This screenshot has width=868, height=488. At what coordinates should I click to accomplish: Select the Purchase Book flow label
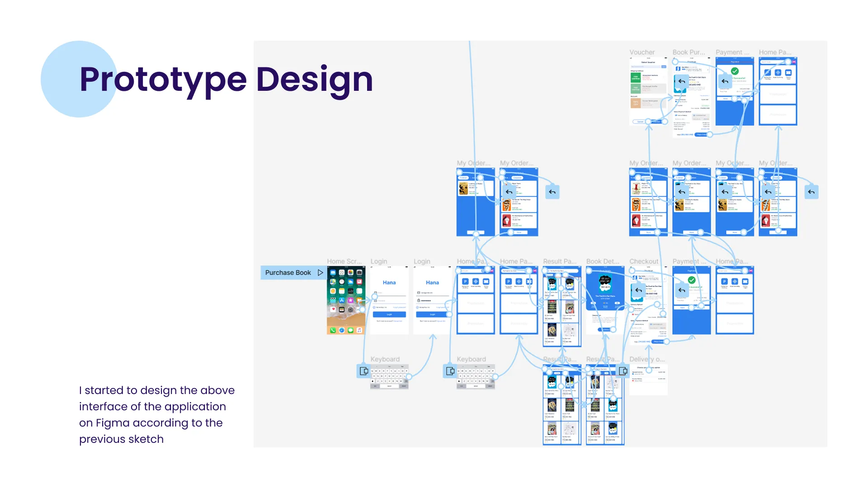click(288, 273)
